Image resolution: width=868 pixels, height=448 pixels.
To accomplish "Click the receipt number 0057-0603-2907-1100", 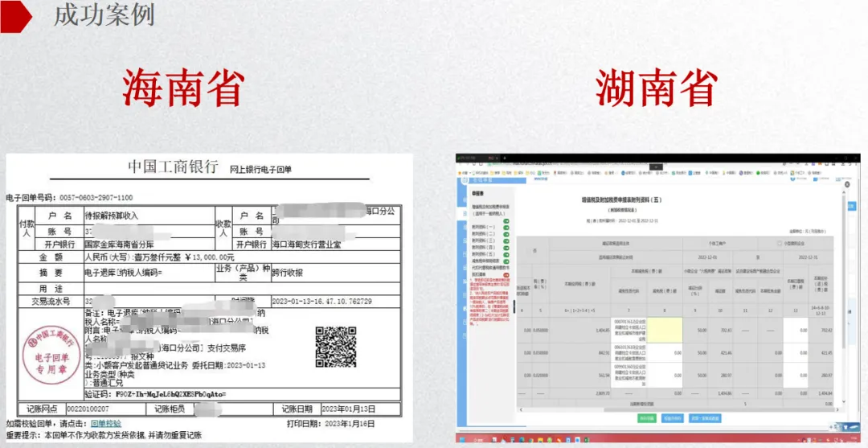I will click(96, 197).
